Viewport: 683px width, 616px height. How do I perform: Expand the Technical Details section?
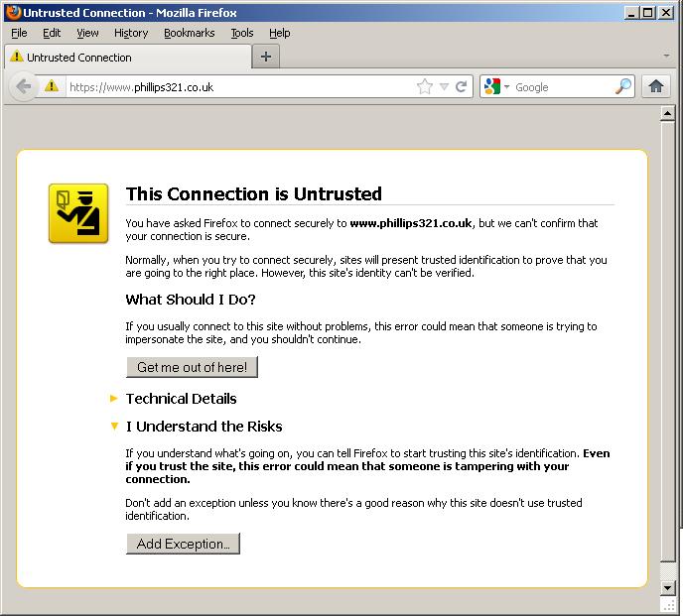click(x=174, y=399)
